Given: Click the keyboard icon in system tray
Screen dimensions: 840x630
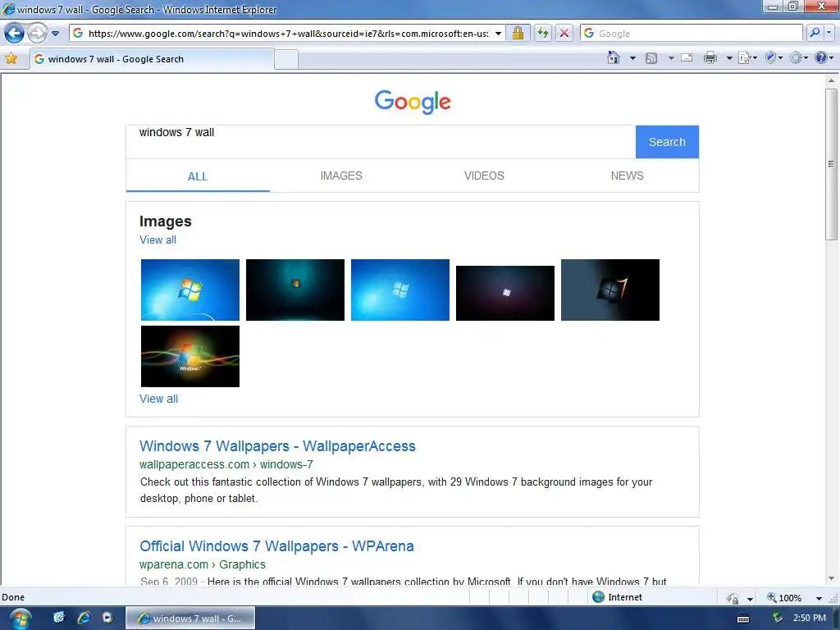Looking at the screenshot, I should click(x=743, y=619).
